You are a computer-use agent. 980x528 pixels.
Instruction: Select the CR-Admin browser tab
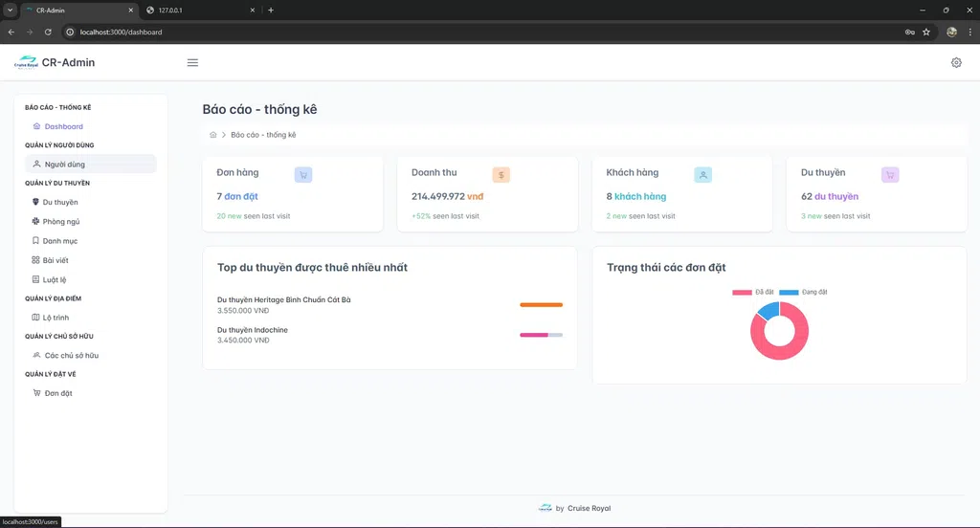pos(80,10)
